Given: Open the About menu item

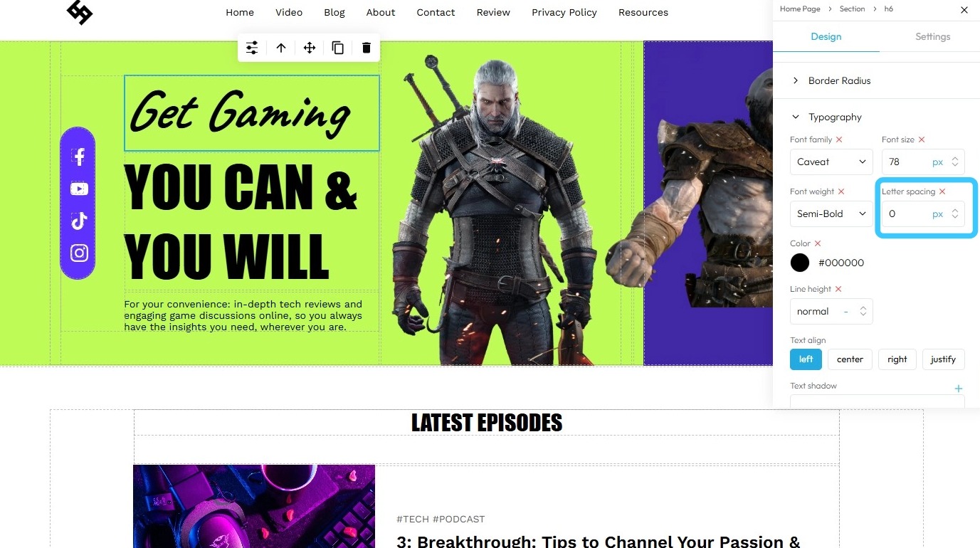Looking at the screenshot, I should tap(381, 12).
